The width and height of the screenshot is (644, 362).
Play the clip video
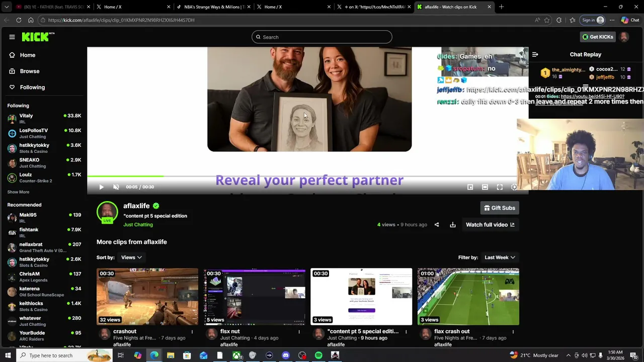(101, 187)
